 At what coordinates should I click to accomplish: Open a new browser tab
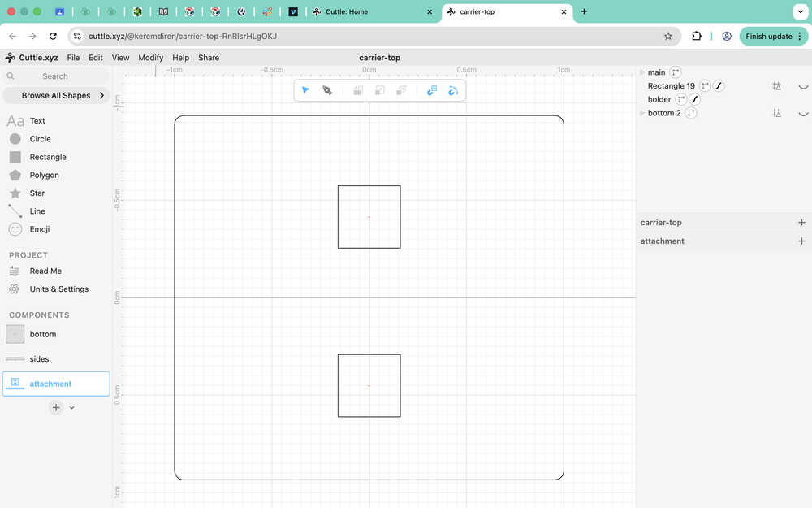[x=584, y=11]
